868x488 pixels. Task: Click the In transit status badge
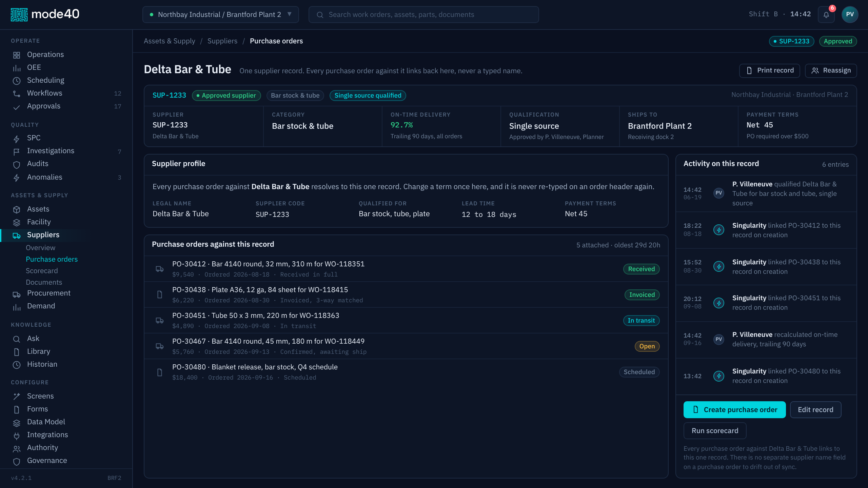pos(641,321)
